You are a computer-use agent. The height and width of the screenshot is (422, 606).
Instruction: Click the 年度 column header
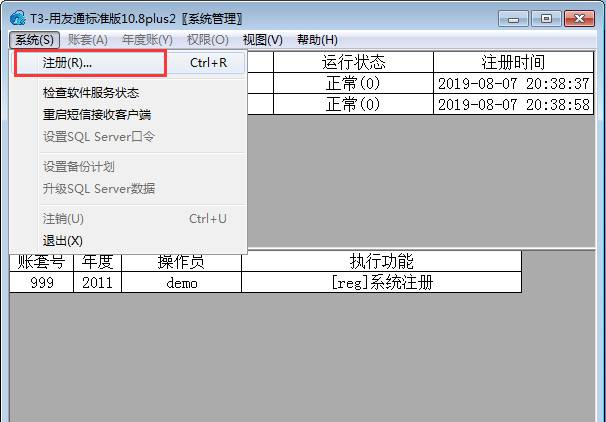click(97, 262)
